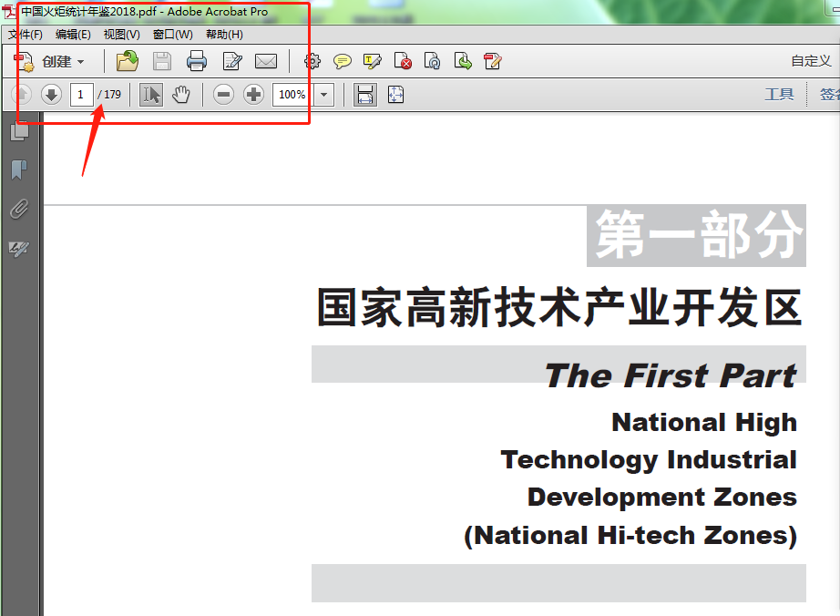Click the text Technology Industrial

click(x=649, y=461)
